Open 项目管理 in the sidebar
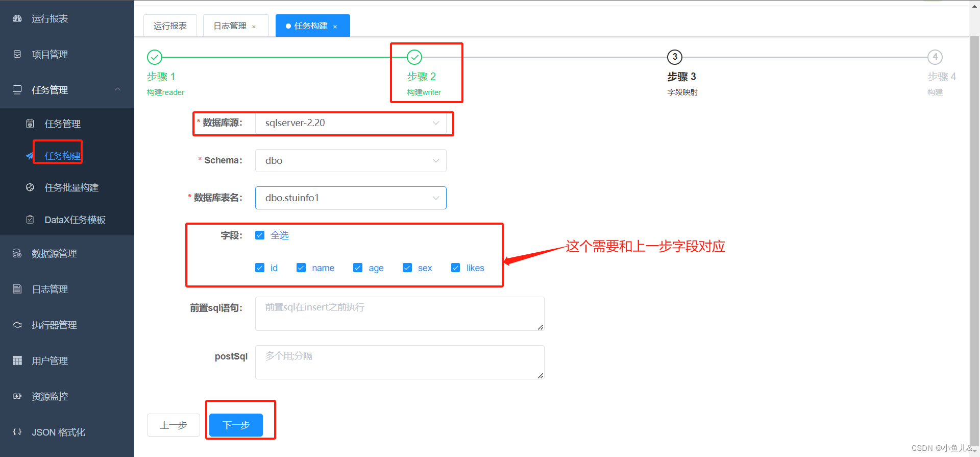The image size is (980, 457). pyautogui.click(x=67, y=54)
